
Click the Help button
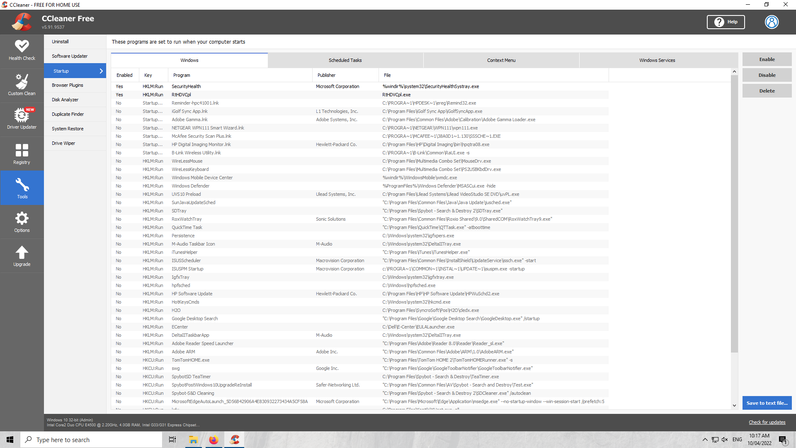[725, 21]
